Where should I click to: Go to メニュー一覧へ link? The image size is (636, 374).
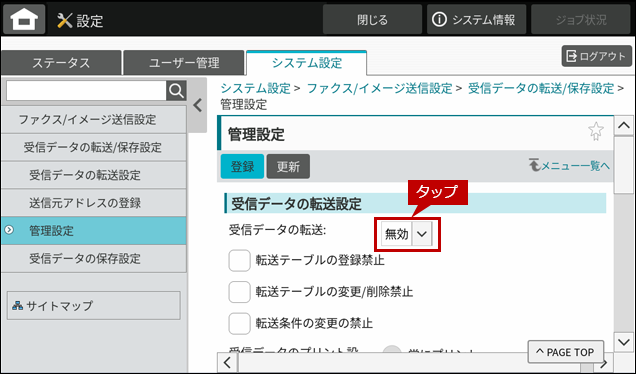click(x=569, y=166)
